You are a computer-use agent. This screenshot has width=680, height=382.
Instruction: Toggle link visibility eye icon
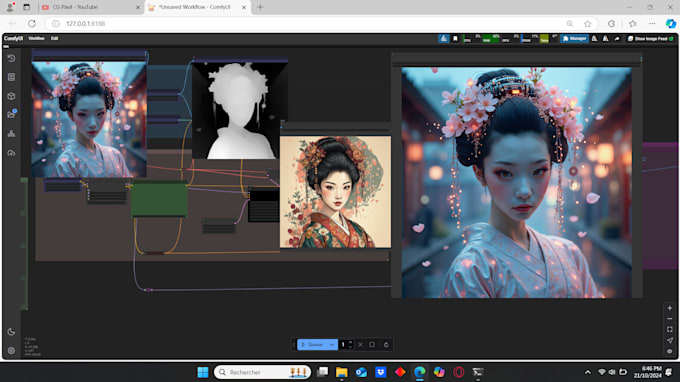click(x=670, y=351)
